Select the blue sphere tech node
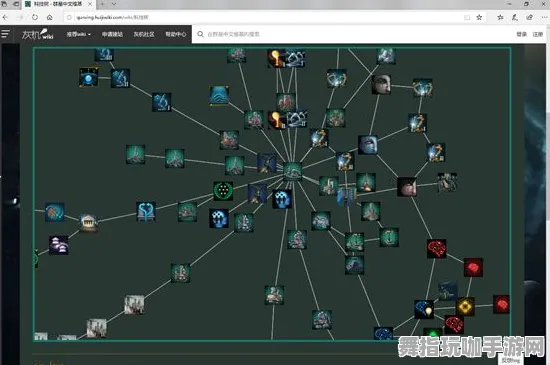The height and width of the screenshot is (365, 550). 88,77
